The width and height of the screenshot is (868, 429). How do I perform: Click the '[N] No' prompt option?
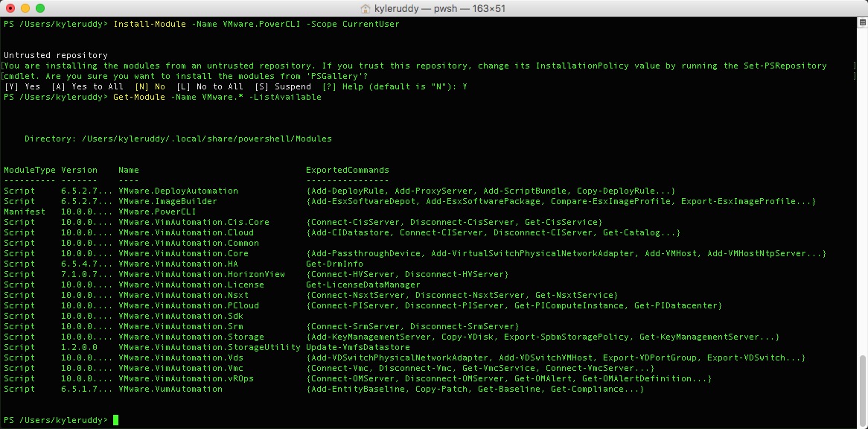[150, 86]
